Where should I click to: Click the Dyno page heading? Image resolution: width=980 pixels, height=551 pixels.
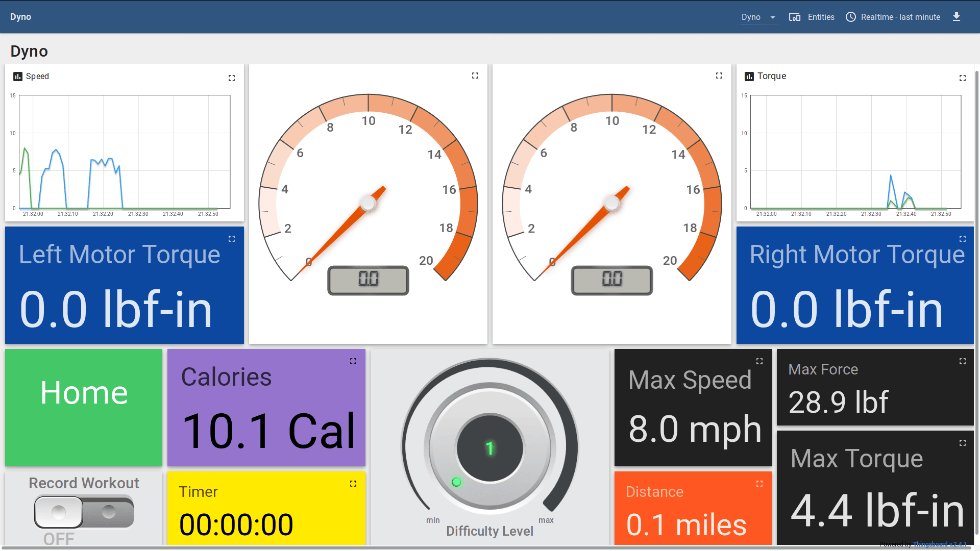29,51
